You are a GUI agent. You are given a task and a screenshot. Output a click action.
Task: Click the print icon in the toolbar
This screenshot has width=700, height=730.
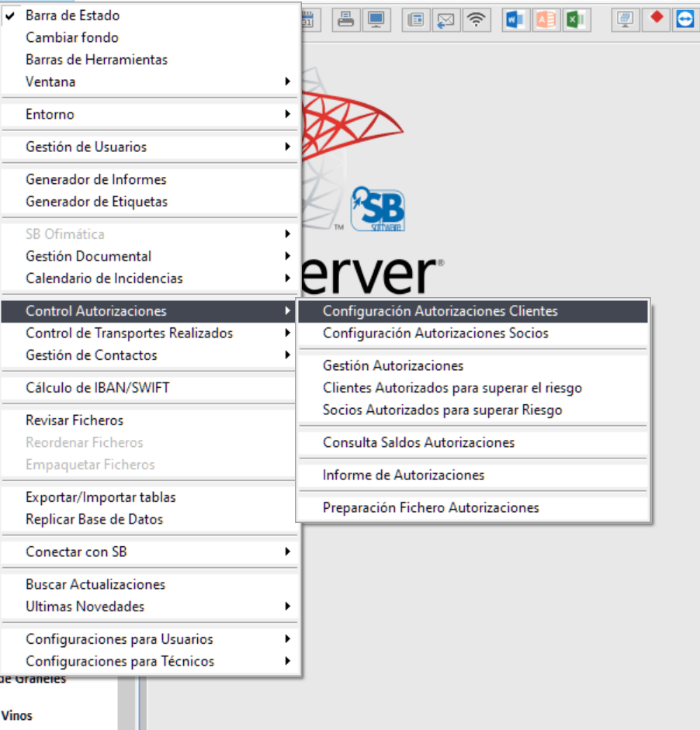tap(345, 20)
